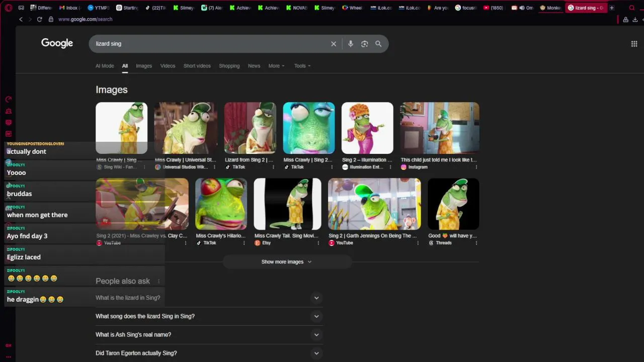The width and height of the screenshot is (644, 362).
Task: Open options menu for Illumination Ent image result
Action: (x=390, y=167)
